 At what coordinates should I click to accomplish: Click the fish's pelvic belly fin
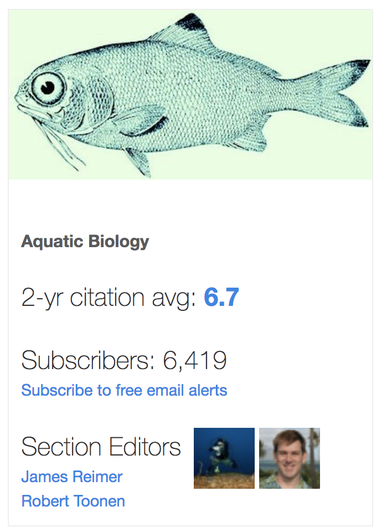tap(138, 162)
